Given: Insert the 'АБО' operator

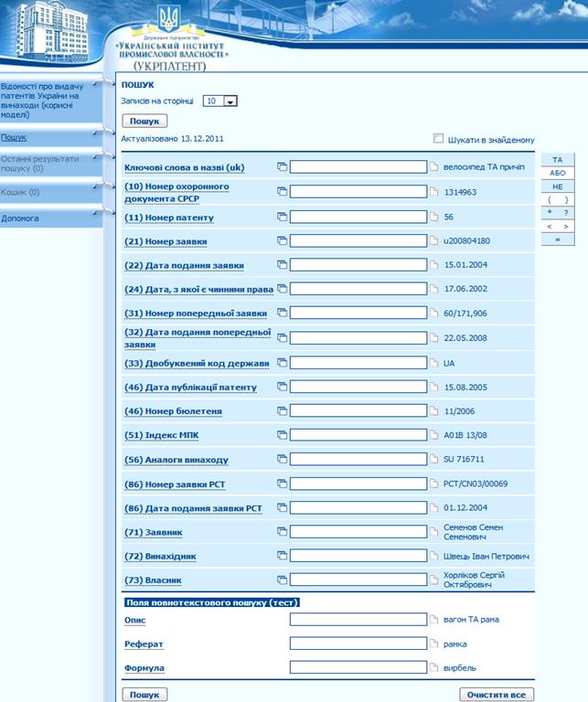Looking at the screenshot, I should [558, 173].
